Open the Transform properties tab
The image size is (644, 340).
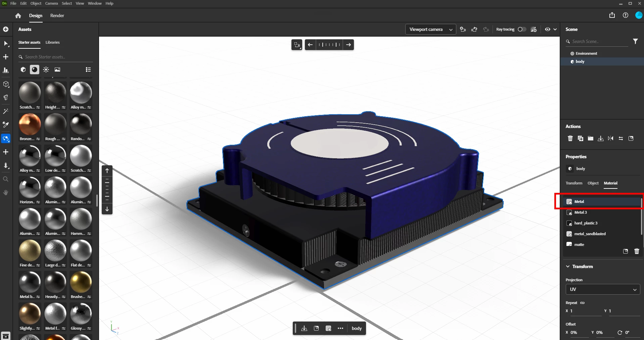coord(574,183)
